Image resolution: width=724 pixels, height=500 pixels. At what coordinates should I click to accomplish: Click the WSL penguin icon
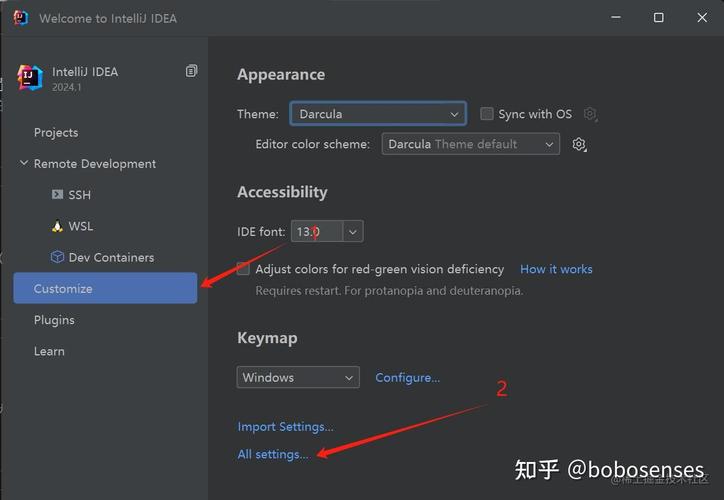click(57, 226)
